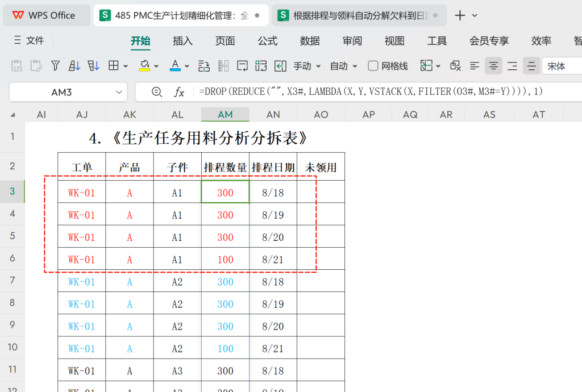Select the 数据 ribbon tab

point(310,41)
